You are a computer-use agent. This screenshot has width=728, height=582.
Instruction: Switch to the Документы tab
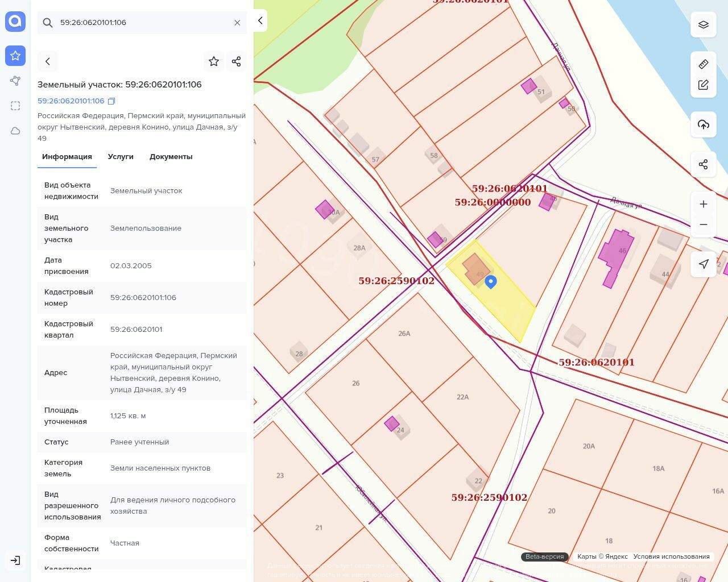point(171,157)
